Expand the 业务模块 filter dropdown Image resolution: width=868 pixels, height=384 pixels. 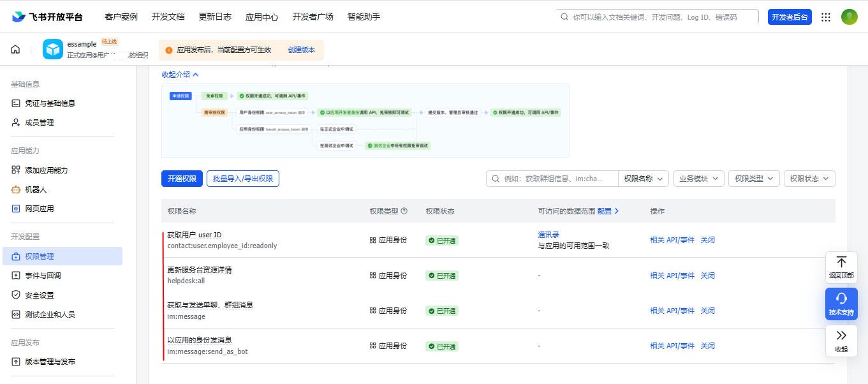[x=698, y=179]
